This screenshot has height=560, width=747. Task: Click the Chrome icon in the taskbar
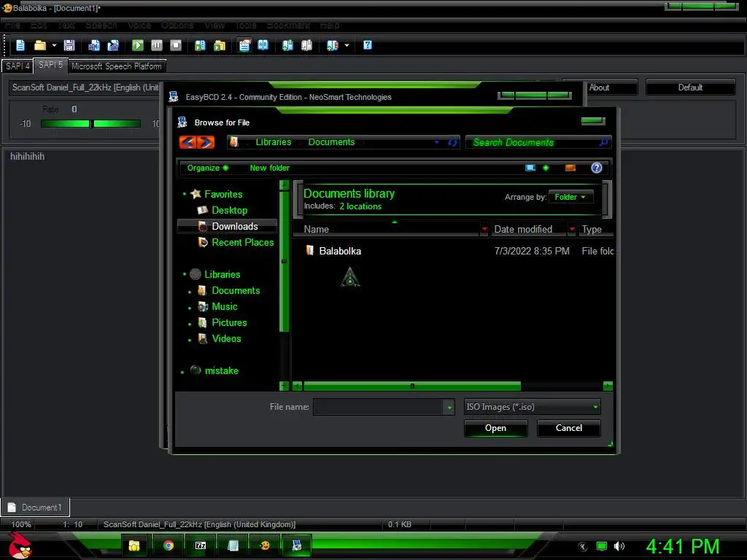[169, 545]
